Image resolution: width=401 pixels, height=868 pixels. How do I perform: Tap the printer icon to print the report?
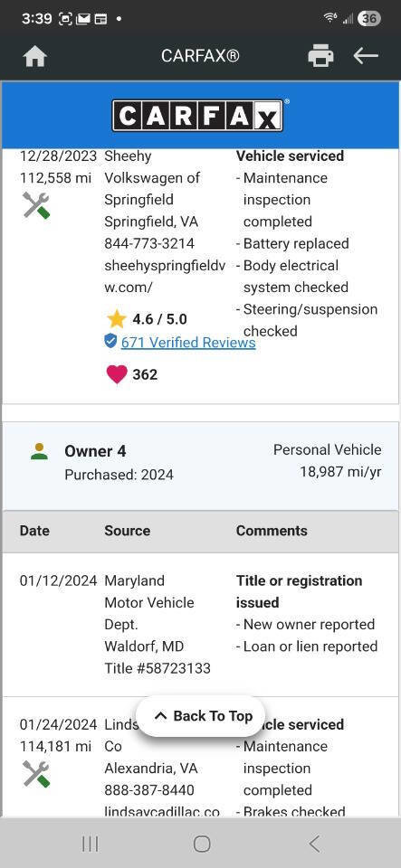click(320, 56)
